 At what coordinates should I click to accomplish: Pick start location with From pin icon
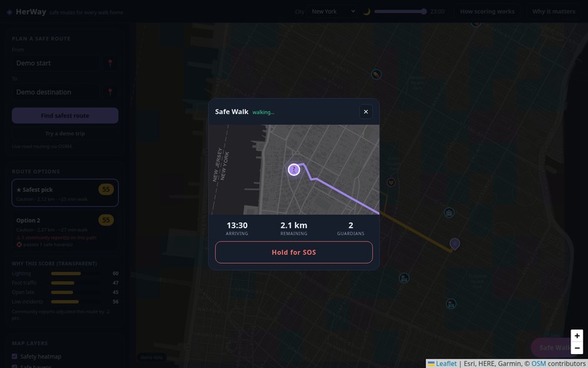(x=110, y=63)
